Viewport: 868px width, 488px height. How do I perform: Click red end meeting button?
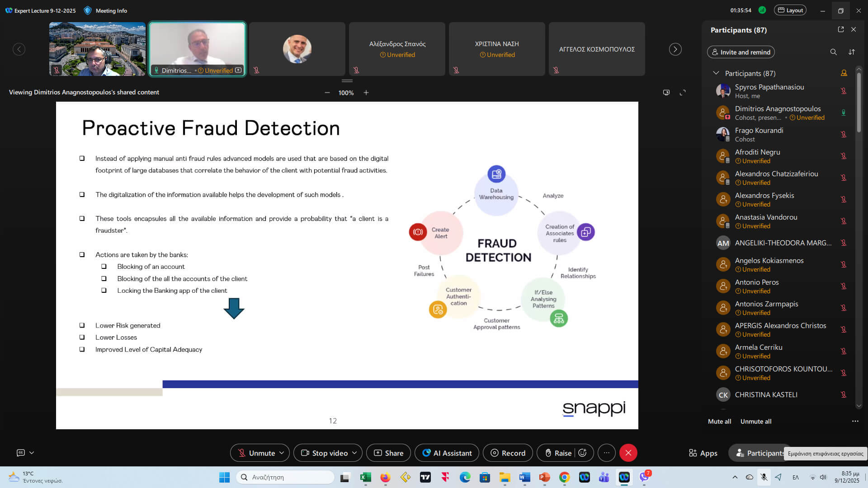[628, 453]
